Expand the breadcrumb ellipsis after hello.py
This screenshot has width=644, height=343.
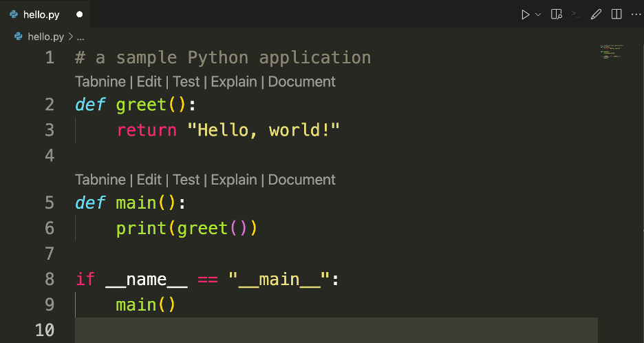pos(80,37)
